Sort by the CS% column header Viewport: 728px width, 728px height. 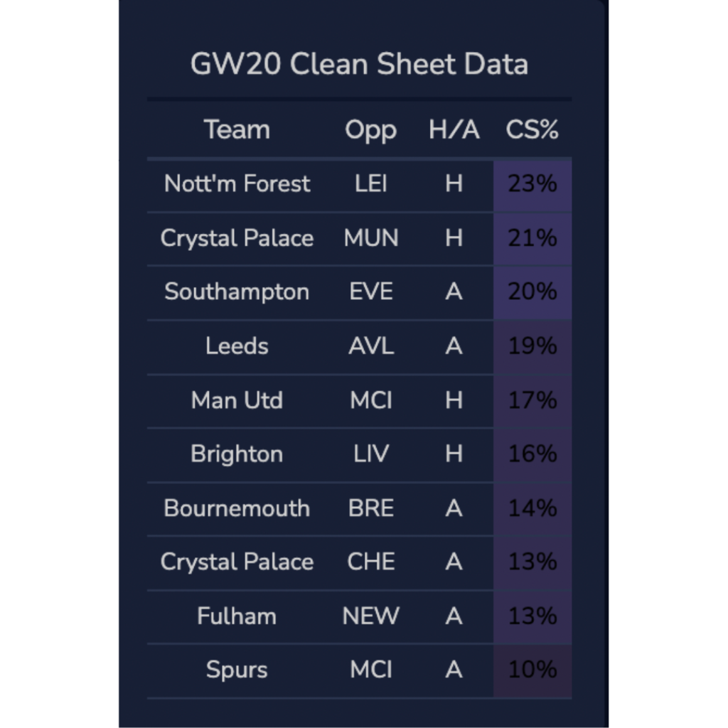click(x=532, y=129)
